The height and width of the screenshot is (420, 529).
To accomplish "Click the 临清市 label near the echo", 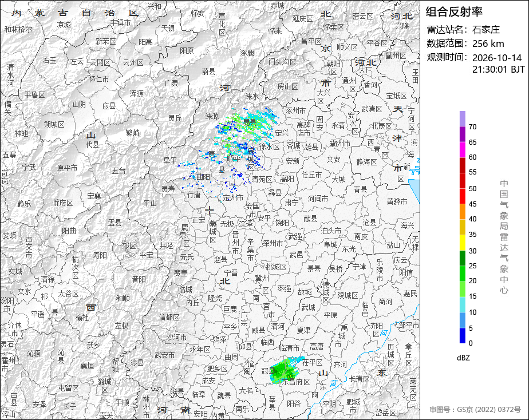I will click(x=290, y=347).
